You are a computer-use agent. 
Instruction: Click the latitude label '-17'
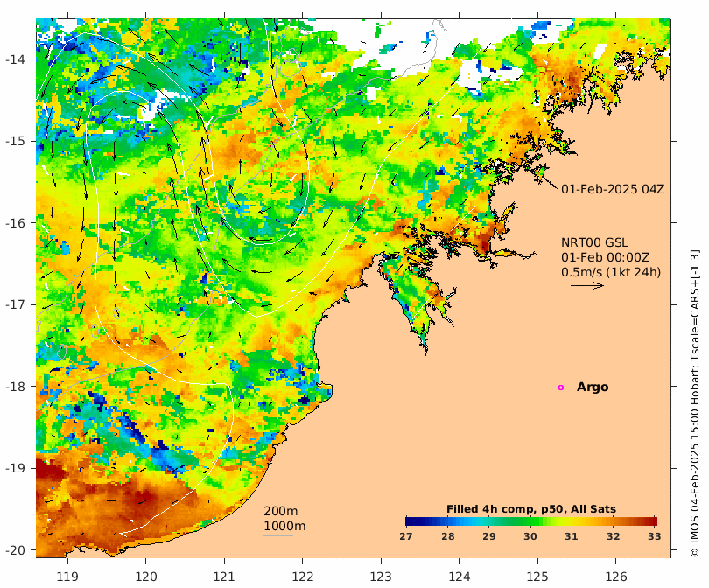click(x=16, y=304)
